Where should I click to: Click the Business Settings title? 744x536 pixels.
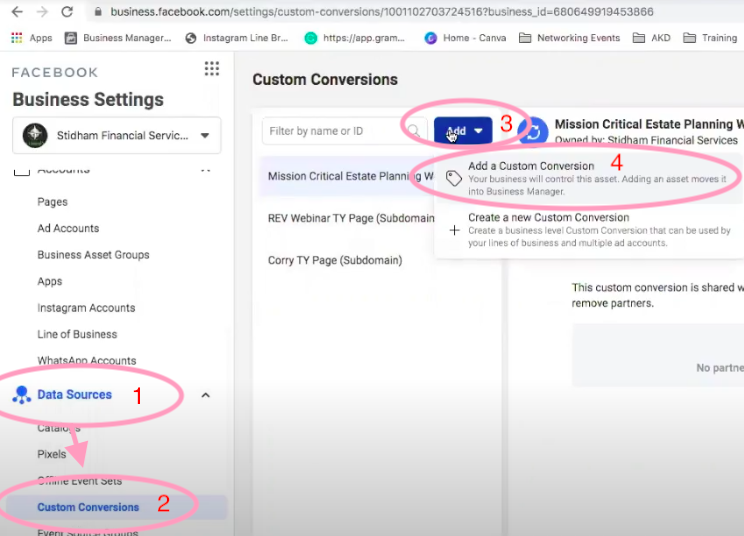[88, 100]
